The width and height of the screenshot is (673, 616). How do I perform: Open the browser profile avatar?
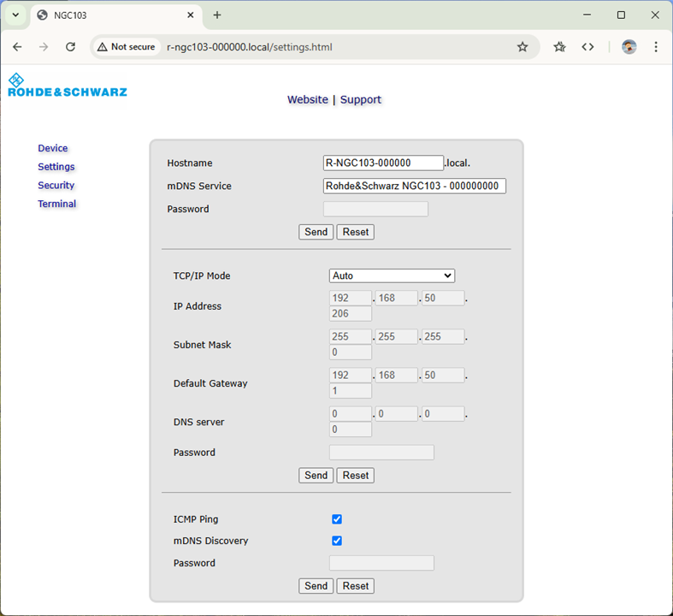(629, 47)
